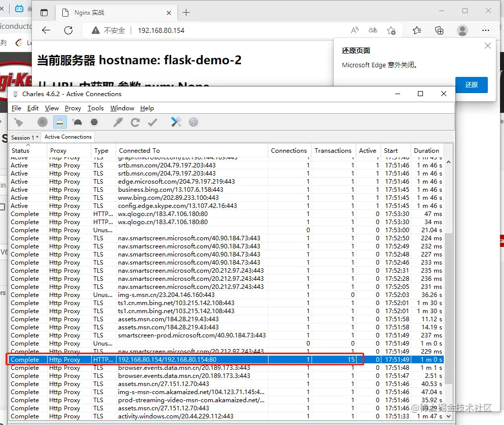Click the not secure warning icon
Screen dimensions: 504x425
point(95,30)
